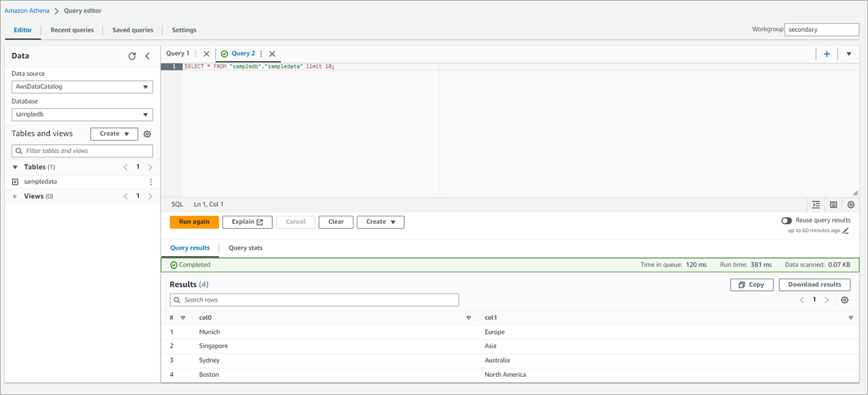The image size is (868, 395).
Task: Open the Settings tab
Action: pyautogui.click(x=184, y=30)
